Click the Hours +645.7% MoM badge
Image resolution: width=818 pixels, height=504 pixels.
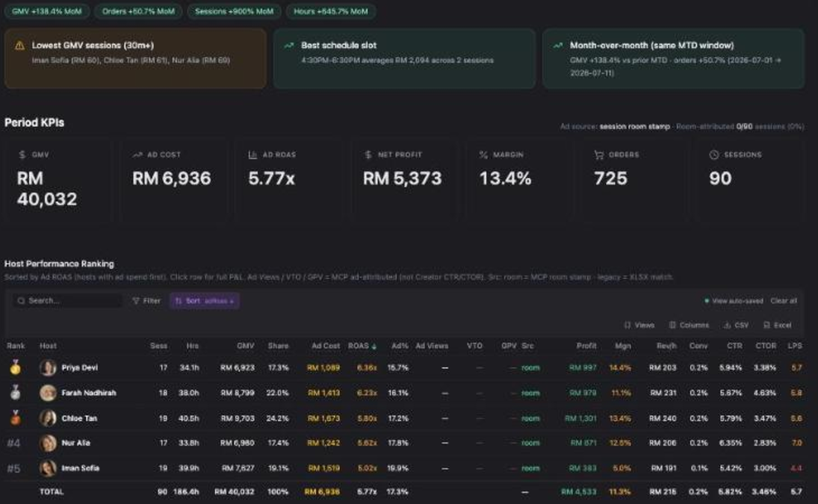[x=331, y=11]
